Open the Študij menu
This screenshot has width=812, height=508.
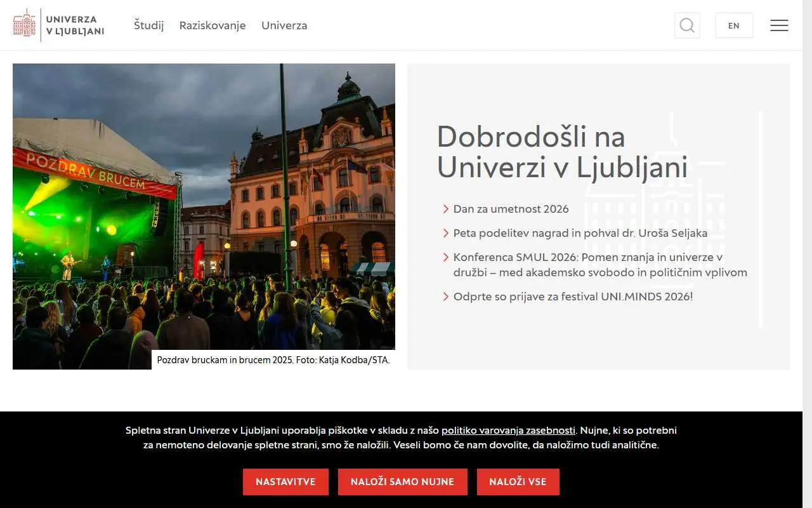pyautogui.click(x=149, y=25)
